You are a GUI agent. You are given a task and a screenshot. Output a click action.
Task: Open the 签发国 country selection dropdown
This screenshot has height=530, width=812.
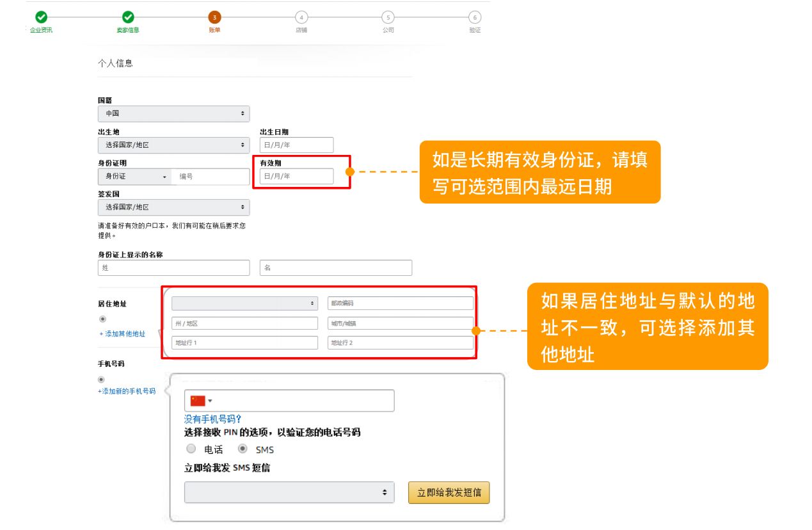tap(173, 207)
